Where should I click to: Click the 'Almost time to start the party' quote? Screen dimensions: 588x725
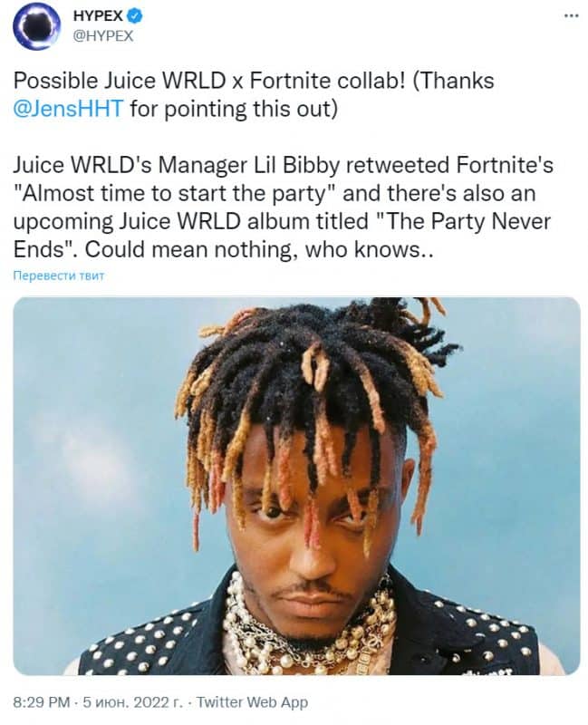pos(178,193)
